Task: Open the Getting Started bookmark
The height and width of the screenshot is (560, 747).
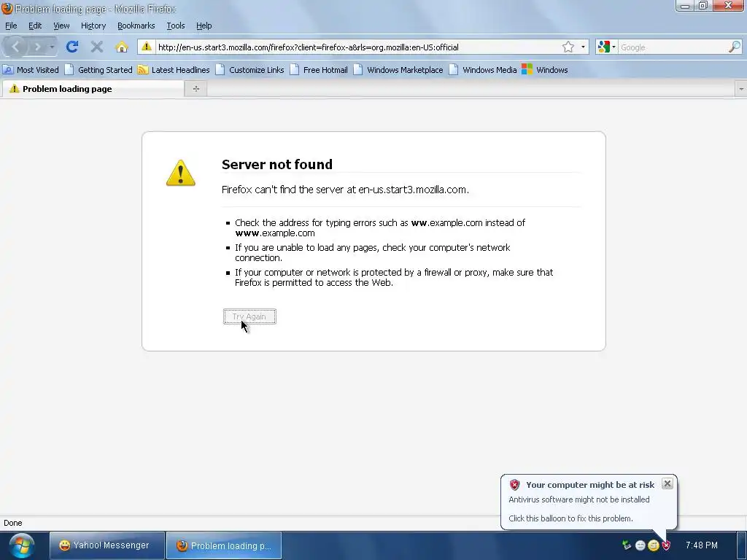Action: (98, 70)
